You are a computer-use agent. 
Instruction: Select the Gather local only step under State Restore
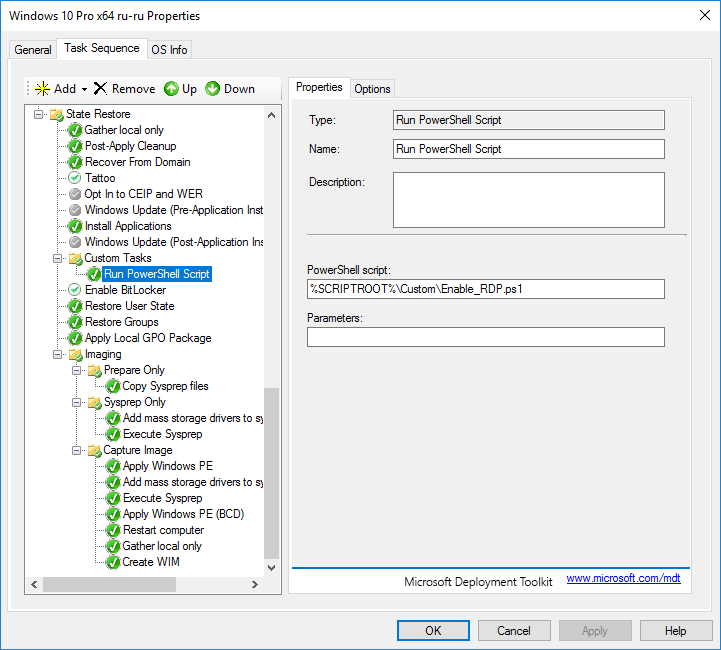pyautogui.click(x=124, y=130)
